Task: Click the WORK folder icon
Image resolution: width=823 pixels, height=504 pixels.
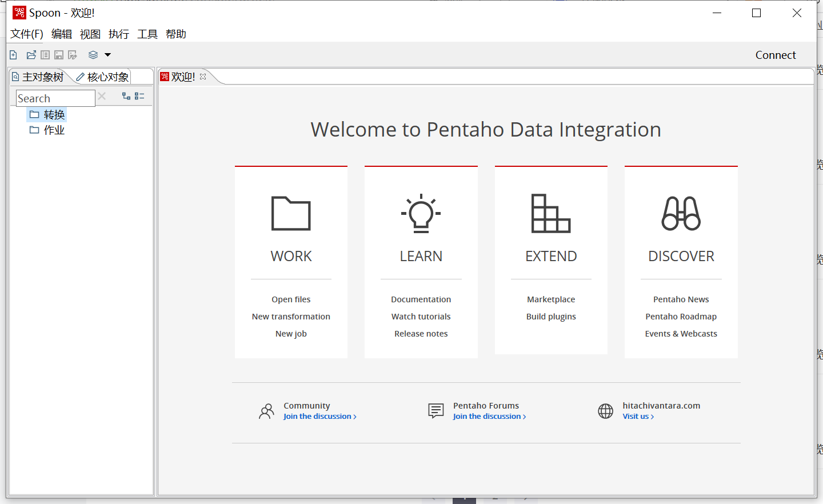Action: [x=291, y=213]
